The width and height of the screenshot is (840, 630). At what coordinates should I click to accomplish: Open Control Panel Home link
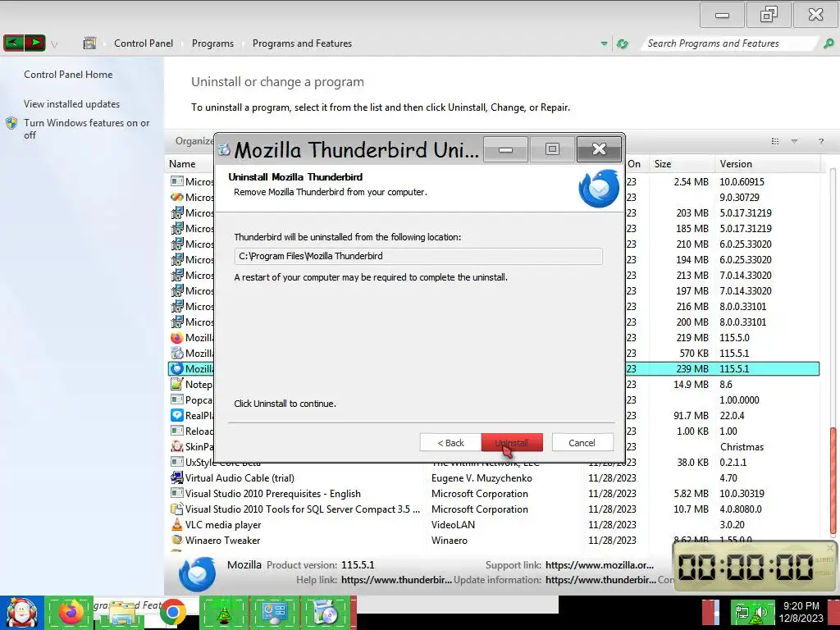(x=68, y=75)
